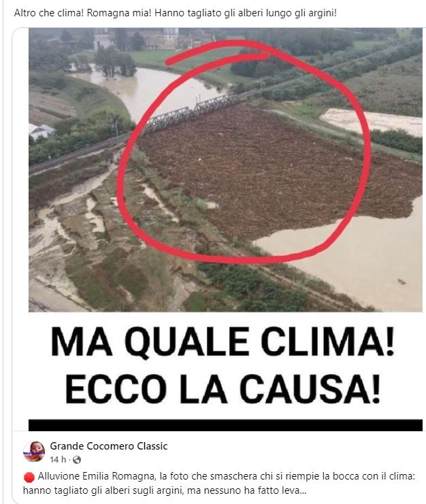Click the railway truss bridge in photo
The width and height of the screenshot is (426, 504).
pyautogui.click(x=189, y=113)
